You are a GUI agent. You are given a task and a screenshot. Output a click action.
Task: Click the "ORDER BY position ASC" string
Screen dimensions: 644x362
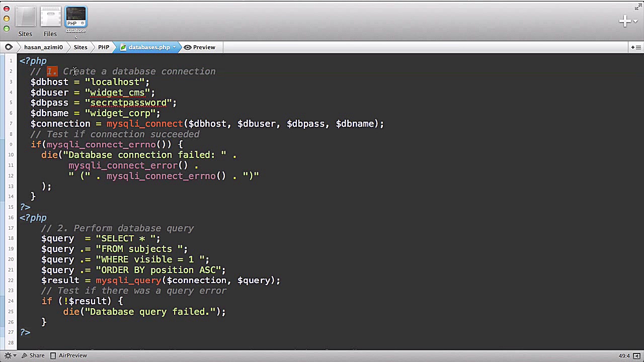158,270
